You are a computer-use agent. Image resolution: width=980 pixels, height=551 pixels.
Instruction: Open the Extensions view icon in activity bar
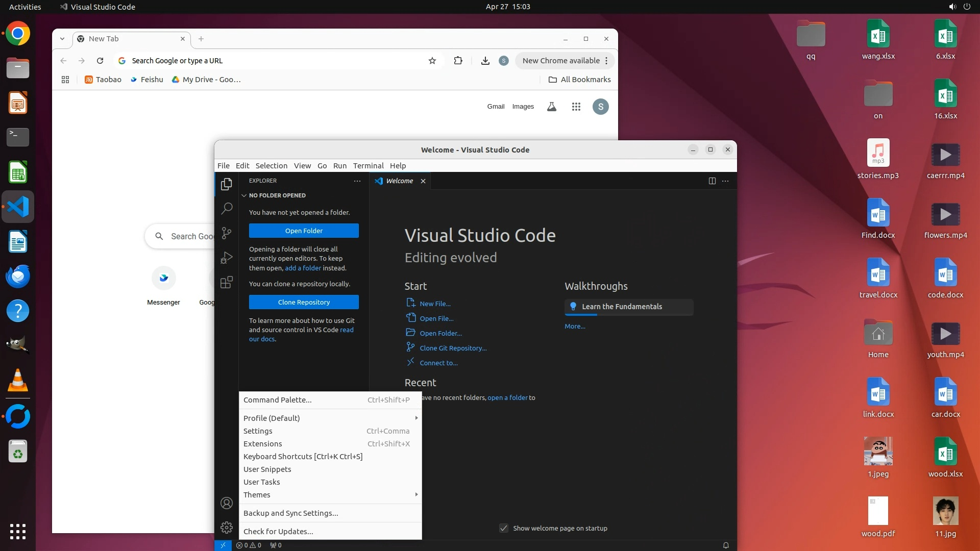(x=227, y=282)
